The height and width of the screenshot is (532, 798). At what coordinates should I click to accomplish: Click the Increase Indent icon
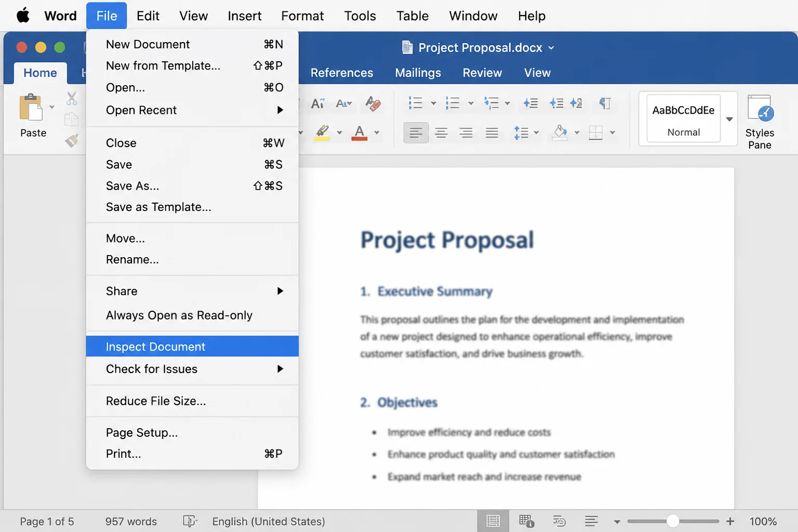coord(556,103)
